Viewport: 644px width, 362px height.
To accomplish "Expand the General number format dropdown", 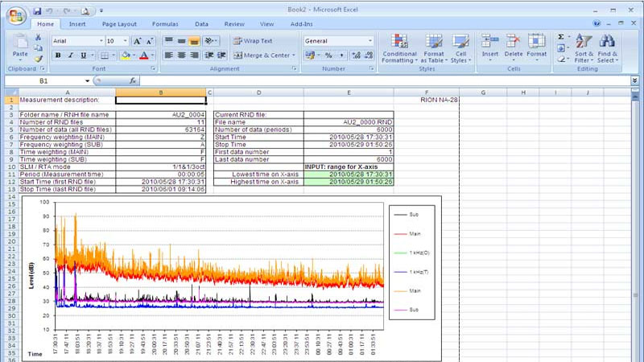I will pyautogui.click(x=370, y=41).
